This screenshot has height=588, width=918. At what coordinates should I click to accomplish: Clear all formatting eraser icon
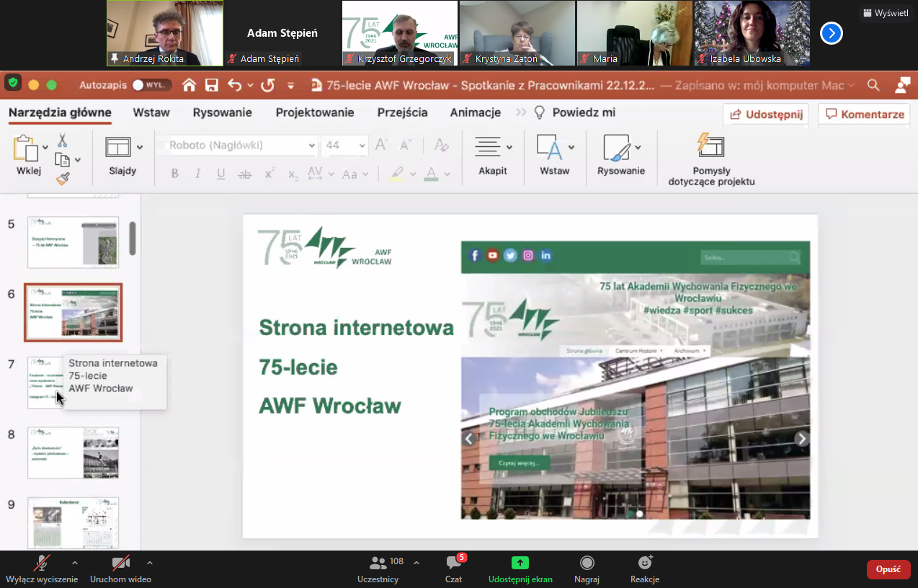[x=442, y=145]
